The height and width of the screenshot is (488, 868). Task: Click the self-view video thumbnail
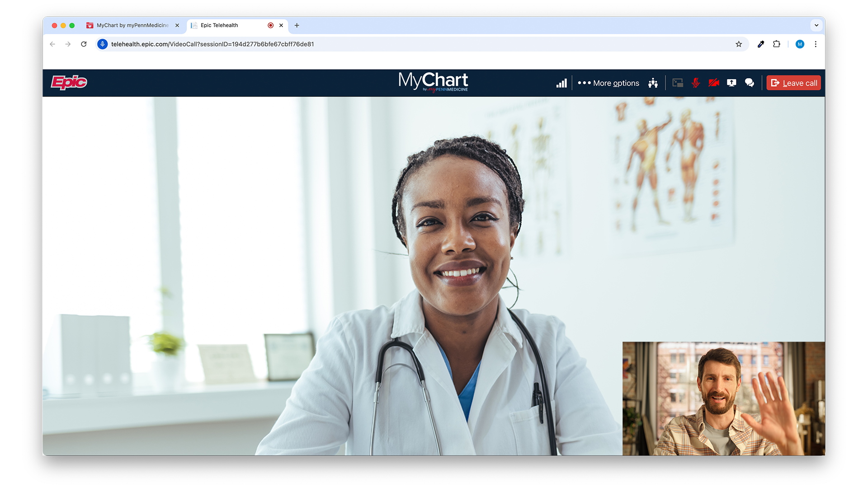coord(723,399)
